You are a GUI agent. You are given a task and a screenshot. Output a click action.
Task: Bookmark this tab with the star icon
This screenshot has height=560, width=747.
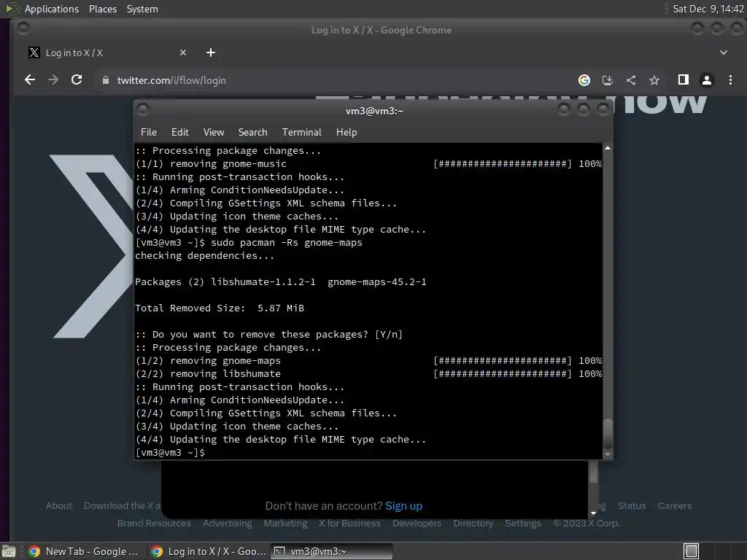click(x=654, y=80)
